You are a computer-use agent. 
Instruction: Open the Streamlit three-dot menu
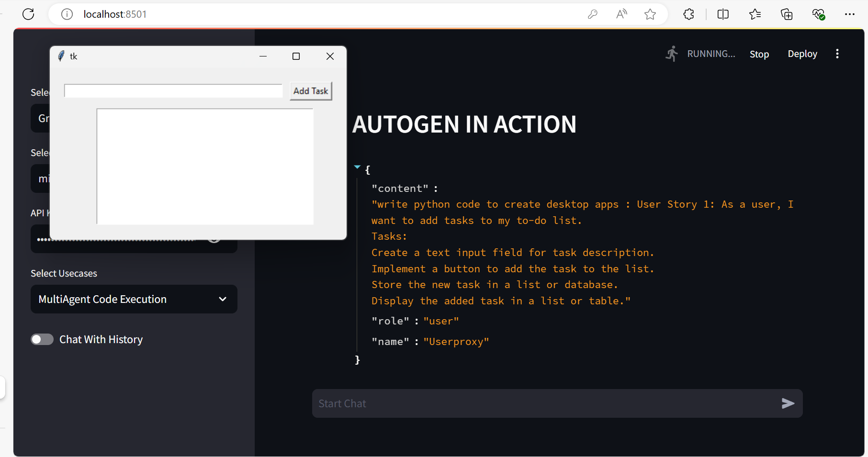(837, 54)
